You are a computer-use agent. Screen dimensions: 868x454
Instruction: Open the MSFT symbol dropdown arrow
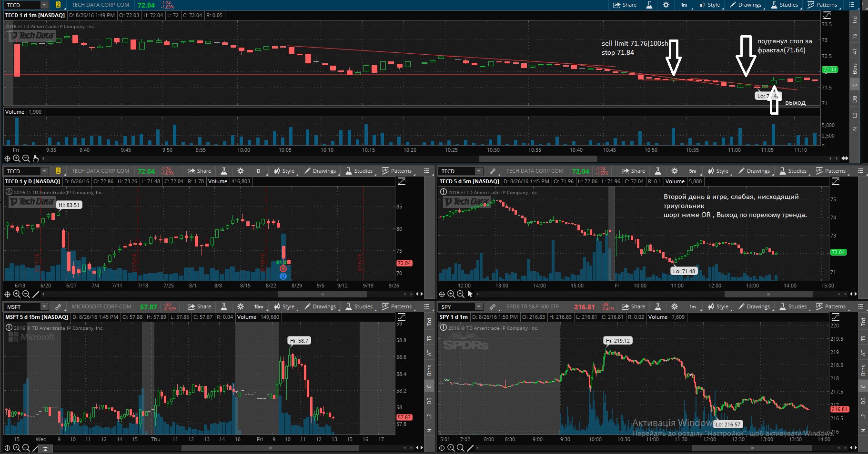tap(44, 306)
